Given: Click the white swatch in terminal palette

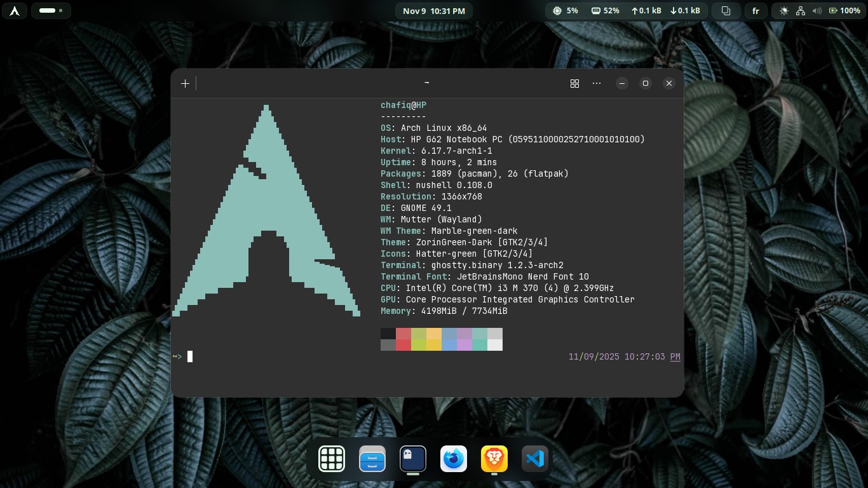Looking at the screenshot, I should (495, 345).
